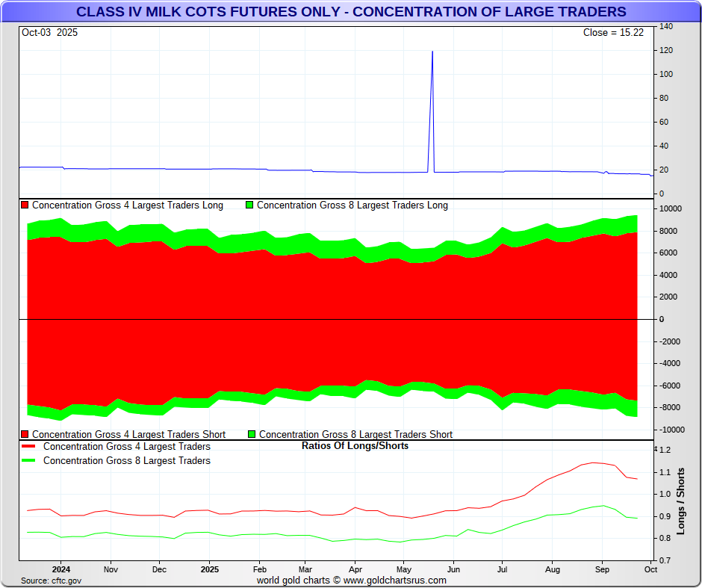
Task: Click the '0.9' tick on the ratio axis
Action: (x=665, y=516)
